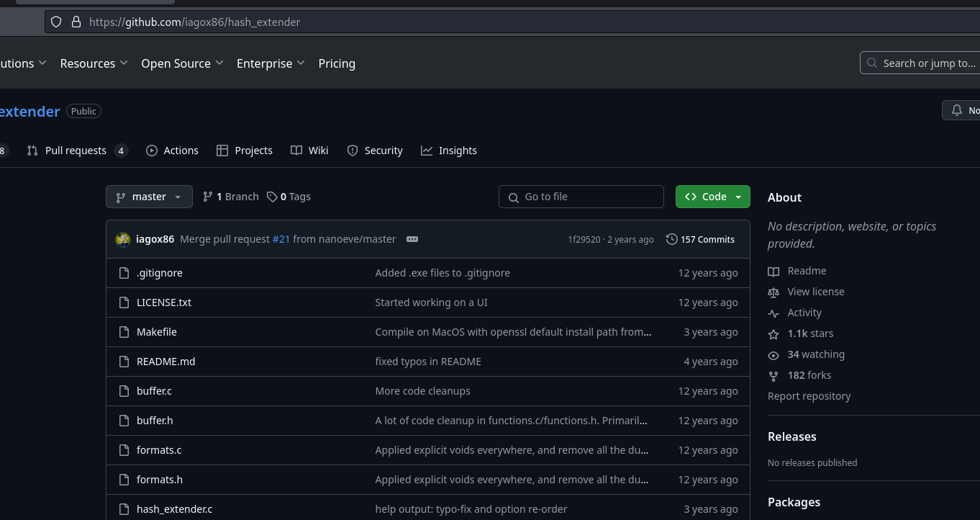Viewport: 980px width, 520px height.
Task: Click the file icon for README.md
Action: pyautogui.click(x=124, y=362)
